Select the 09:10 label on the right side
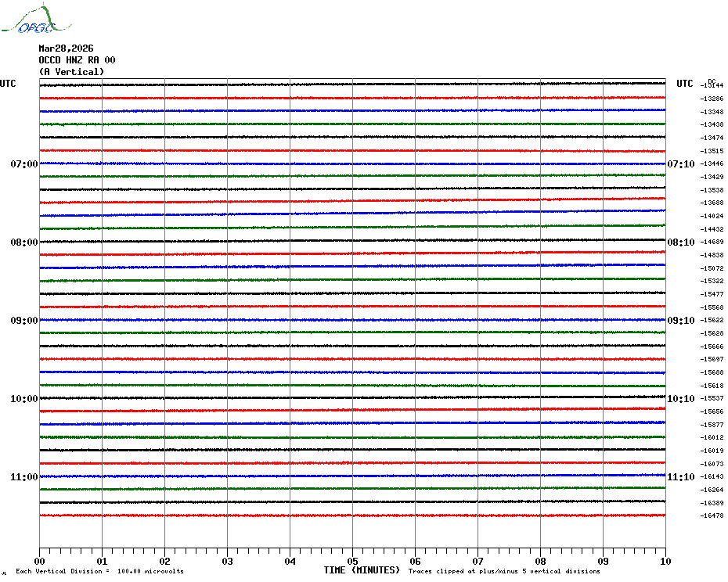The height and width of the screenshot is (582, 728). [x=679, y=321]
